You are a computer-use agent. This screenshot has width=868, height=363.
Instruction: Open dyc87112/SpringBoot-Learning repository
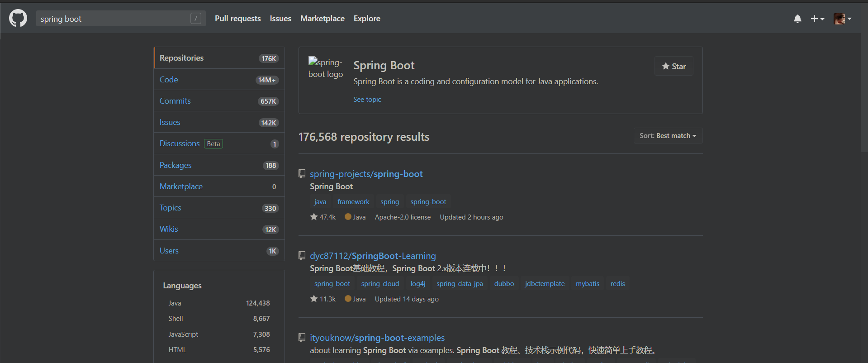click(x=373, y=256)
